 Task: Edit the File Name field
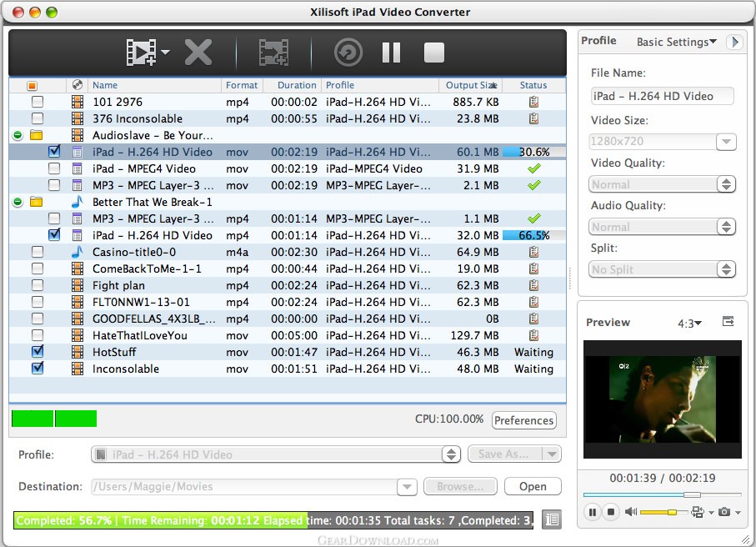click(663, 96)
